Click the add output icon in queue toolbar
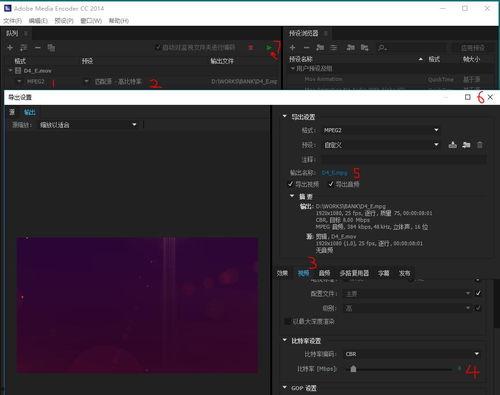 click(23, 48)
